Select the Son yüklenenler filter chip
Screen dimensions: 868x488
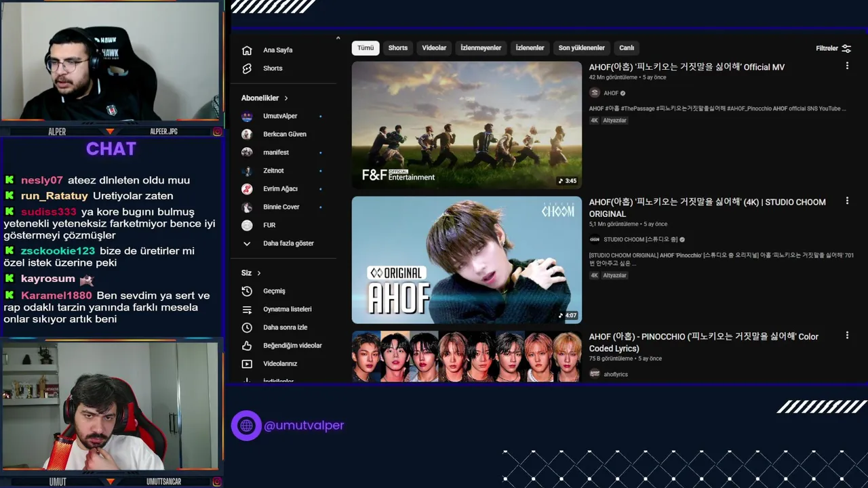[581, 48]
